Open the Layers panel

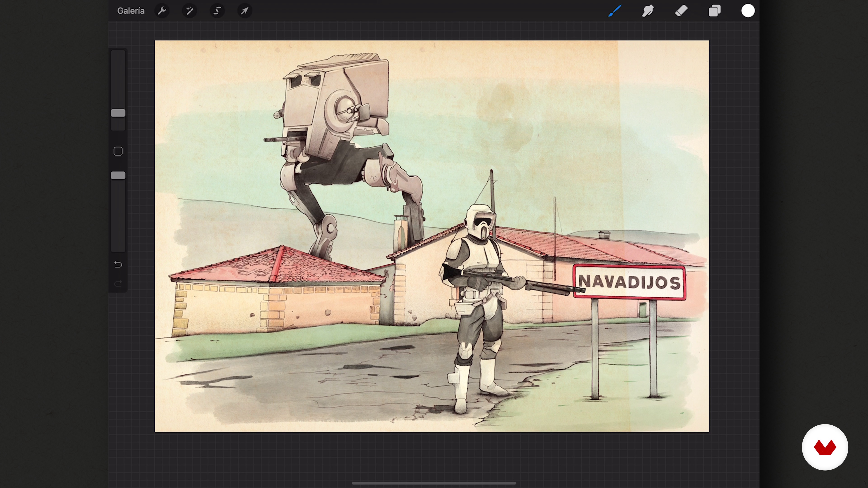click(715, 11)
